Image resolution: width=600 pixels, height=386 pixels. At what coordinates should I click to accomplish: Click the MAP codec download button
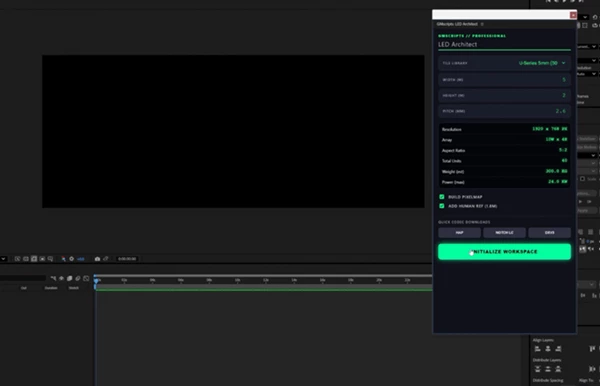click(x=460, y=233)
